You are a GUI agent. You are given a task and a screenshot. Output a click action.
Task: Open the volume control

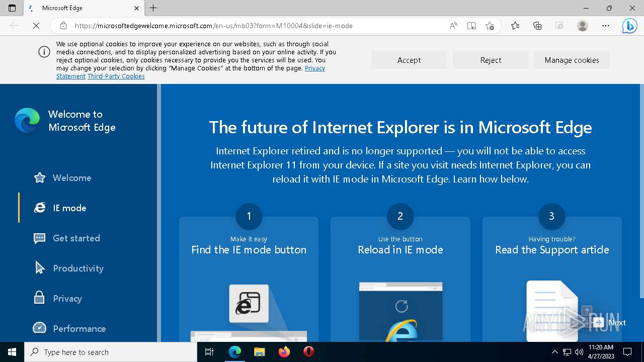coord(579,352)
